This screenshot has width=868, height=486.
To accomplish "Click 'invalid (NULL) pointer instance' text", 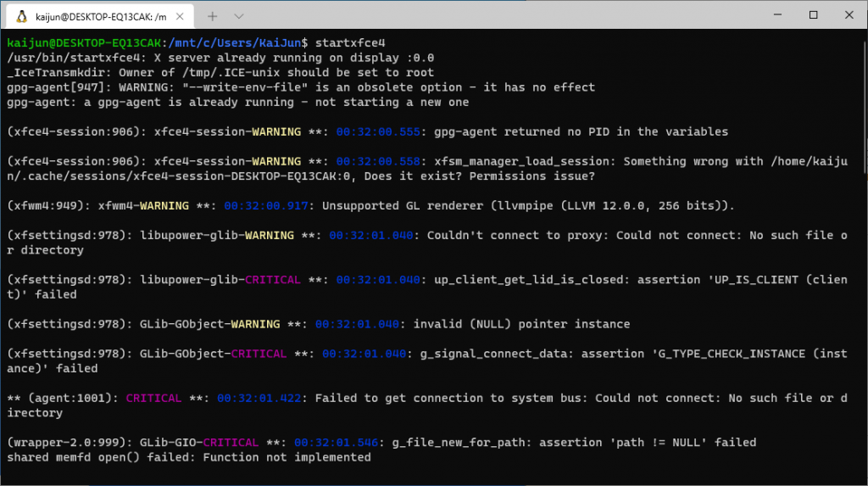I will 521,324.
